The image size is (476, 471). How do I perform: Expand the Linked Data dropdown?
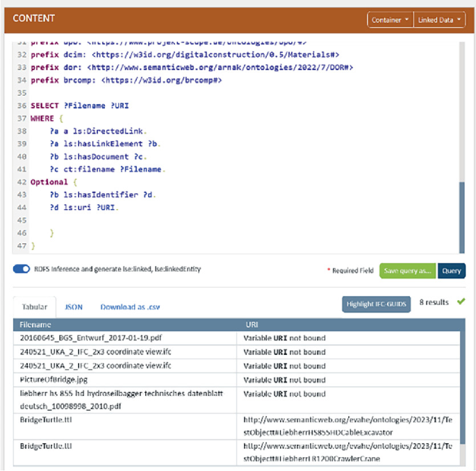[439, 20]
